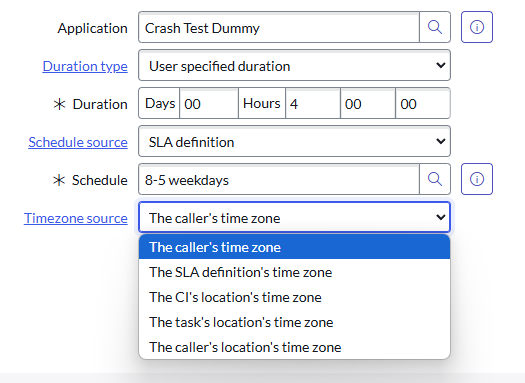Image resolution: width=525 pixels, height=383 pixels.
Task: Collapse the Timezone source dropdown
Action: [x=294, y=217]
